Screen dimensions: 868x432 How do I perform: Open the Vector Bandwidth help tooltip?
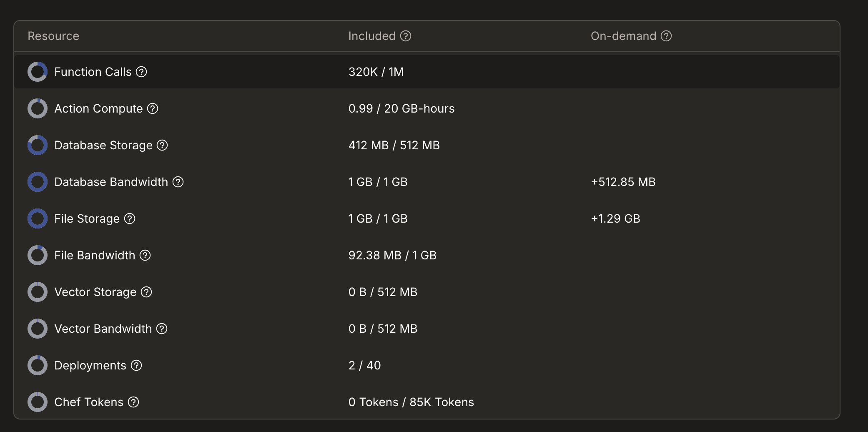[162, 329]
